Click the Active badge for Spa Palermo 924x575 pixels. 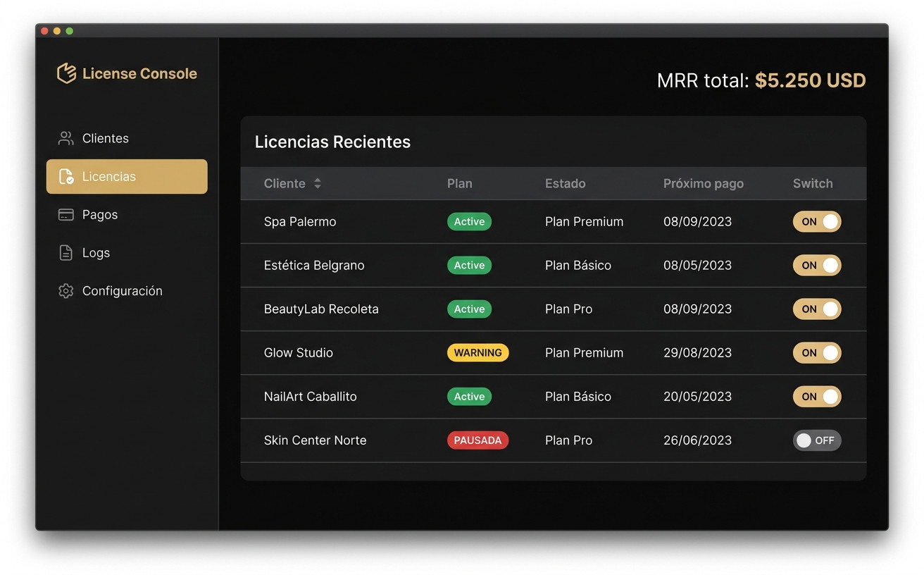[469, 221]
